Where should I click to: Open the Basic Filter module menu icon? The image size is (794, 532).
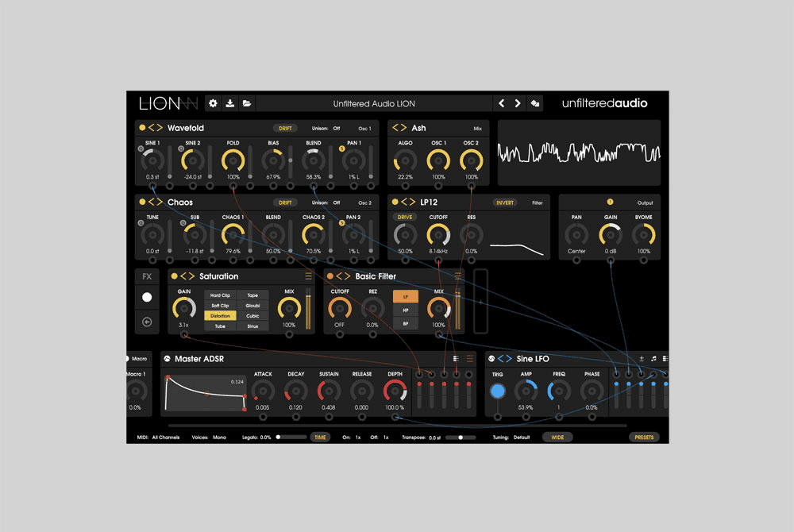[x=458, y=276]
